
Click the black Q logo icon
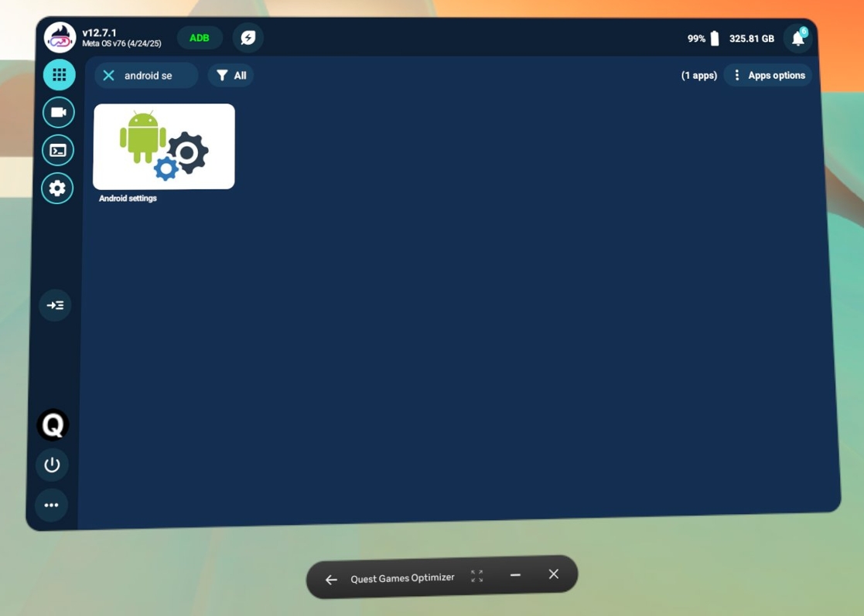point(53,425)
